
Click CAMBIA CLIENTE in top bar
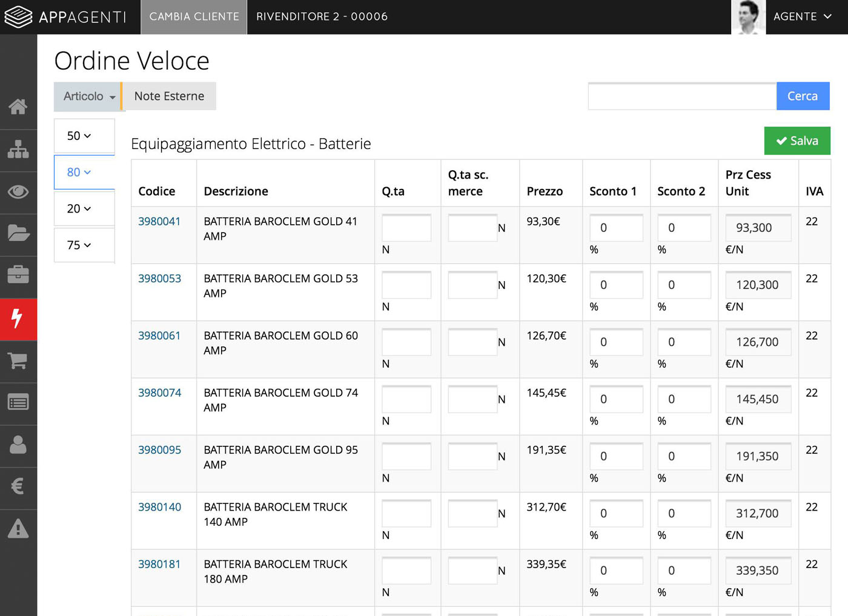pyautogui.click(x=194, y=17)
